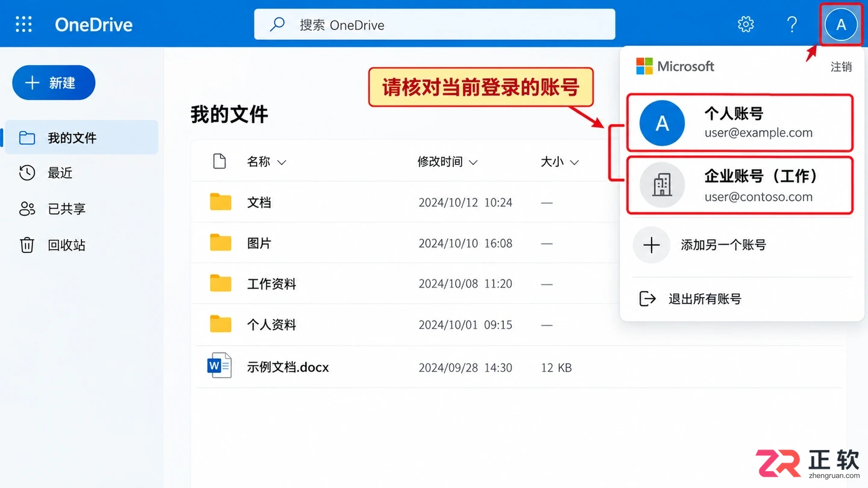Go to 我的文件 in the sidebar

pos(82,138)
